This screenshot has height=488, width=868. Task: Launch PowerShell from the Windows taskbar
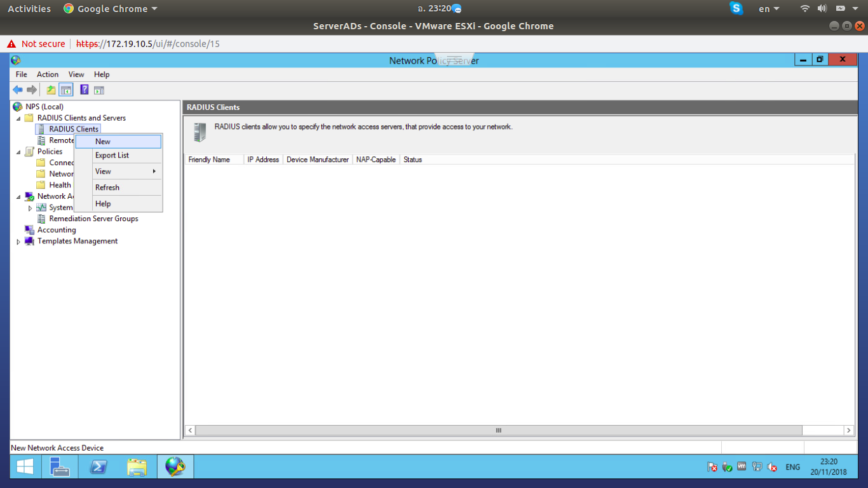[98, 467]
